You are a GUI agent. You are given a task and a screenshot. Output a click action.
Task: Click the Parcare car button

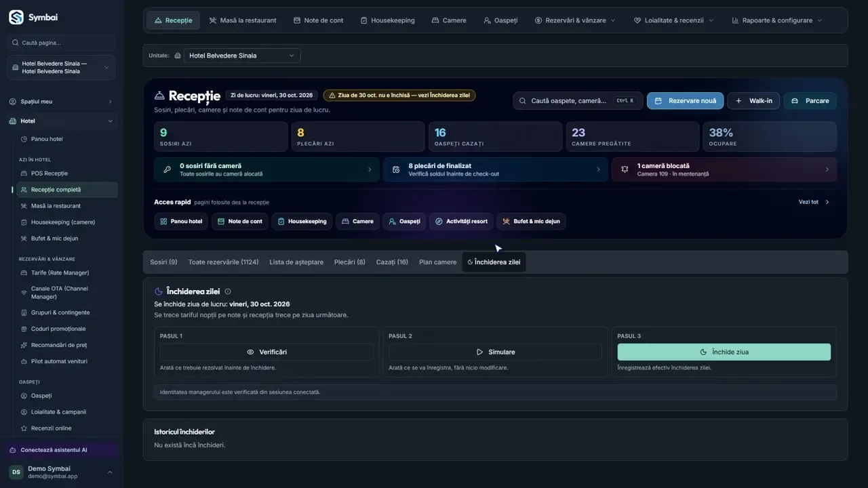click(x=810, y=101)
